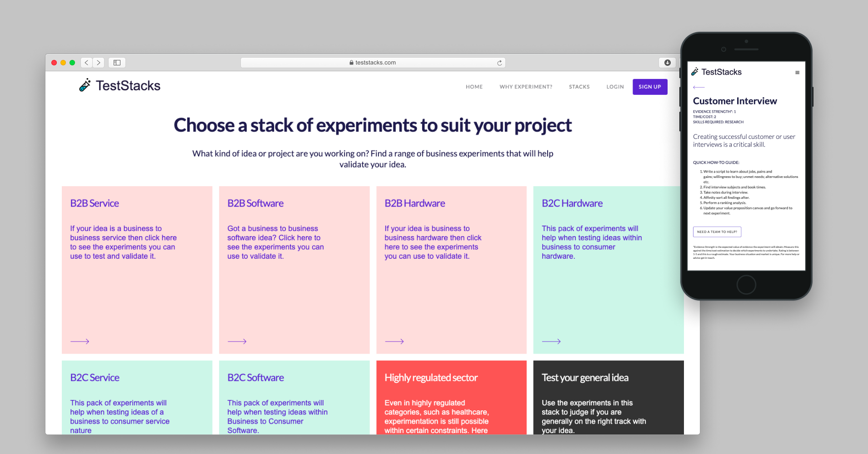Viewport: 868px width, 454px height.
Task: Maximize Safari window with green button
Action: pyautogui.click(x=72, y=63)
